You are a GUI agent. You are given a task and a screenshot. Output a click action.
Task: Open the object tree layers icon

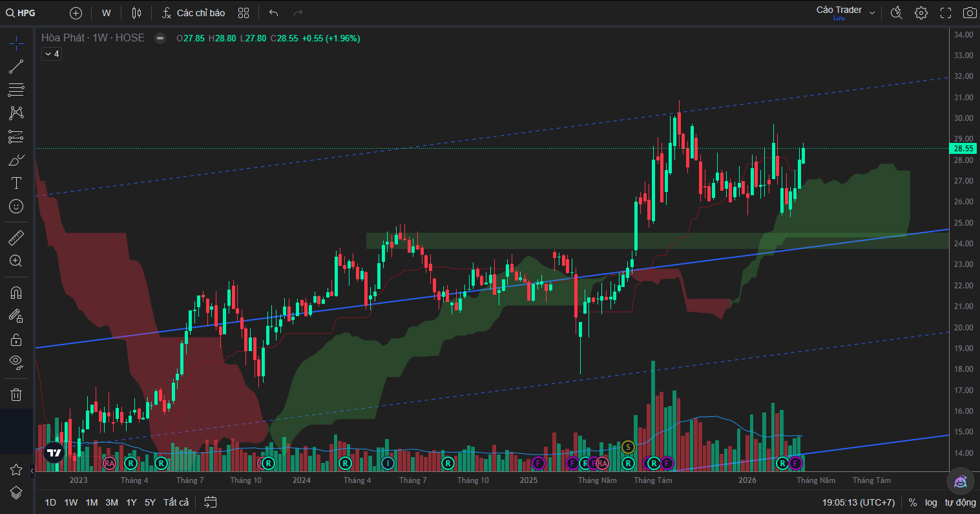(16, 493)
